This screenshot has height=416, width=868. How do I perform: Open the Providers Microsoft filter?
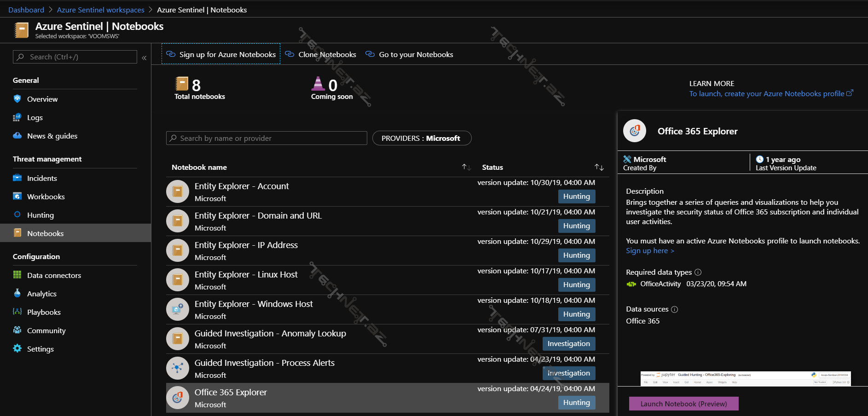click(421, 138)
